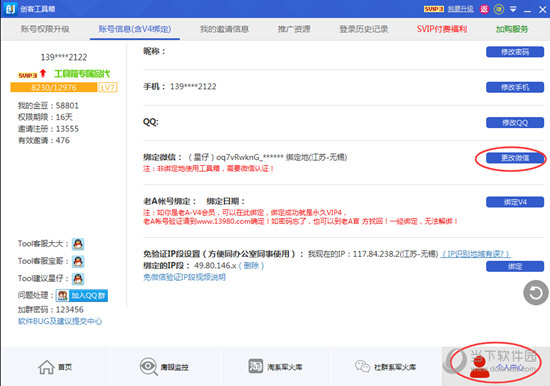Image resolution: width=550 pixels, height=386 pixels.
Task: Click the QQ icon for Tool客服大大
Action: [78, 244]
